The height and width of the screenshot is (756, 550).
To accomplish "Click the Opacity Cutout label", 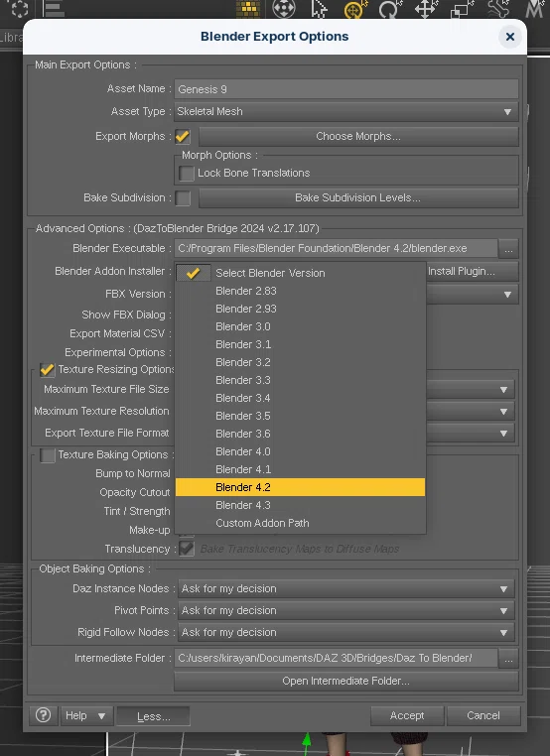I will [135, 492].
